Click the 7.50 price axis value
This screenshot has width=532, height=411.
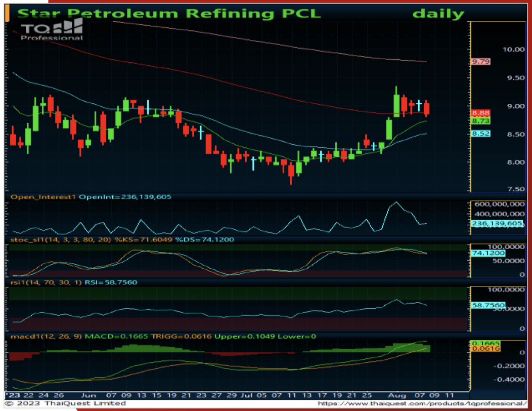(x=516, y=189)
